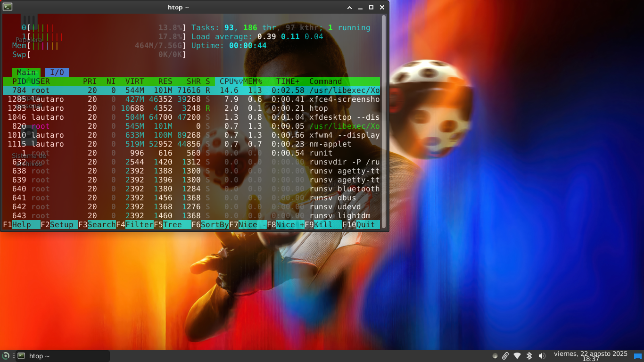Select the xfce4-screensho process row
The width and height of the screenshot is (644, 362).
(x=191, y=99)
